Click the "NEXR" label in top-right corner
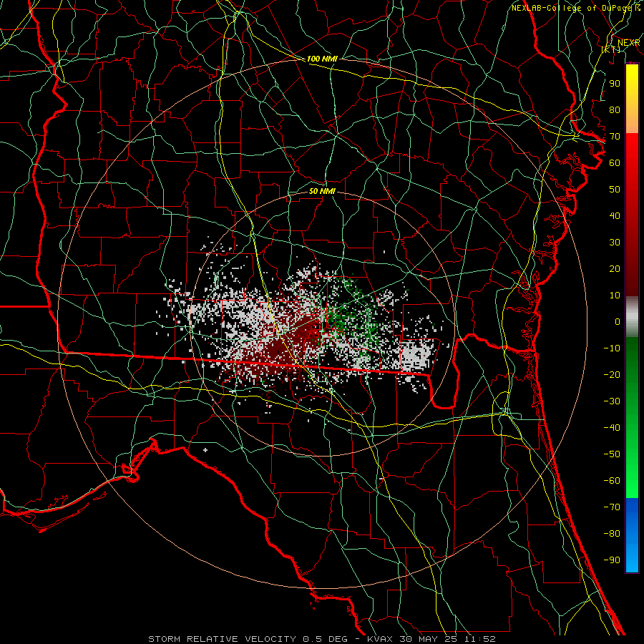 (x=629, y=43)
